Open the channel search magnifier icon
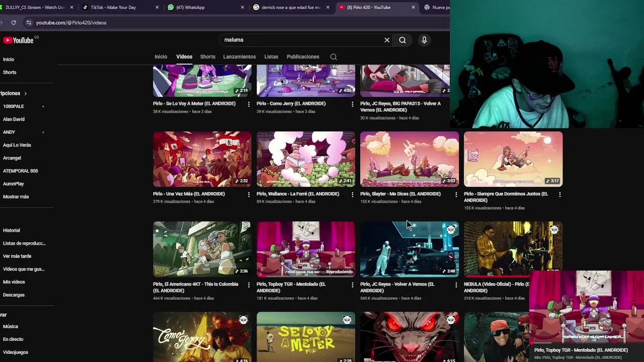The height and width of the screenshot is (362, 644). pos(334,57)
